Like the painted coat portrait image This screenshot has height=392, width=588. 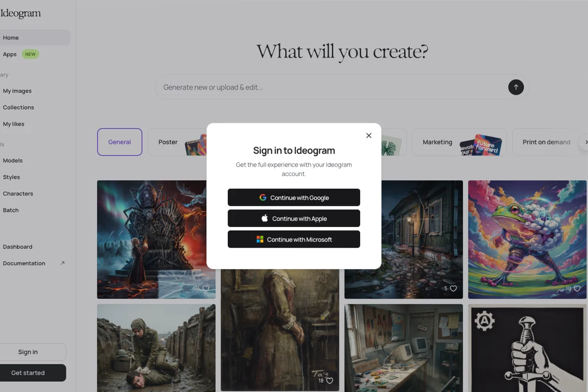click(330, 381)
